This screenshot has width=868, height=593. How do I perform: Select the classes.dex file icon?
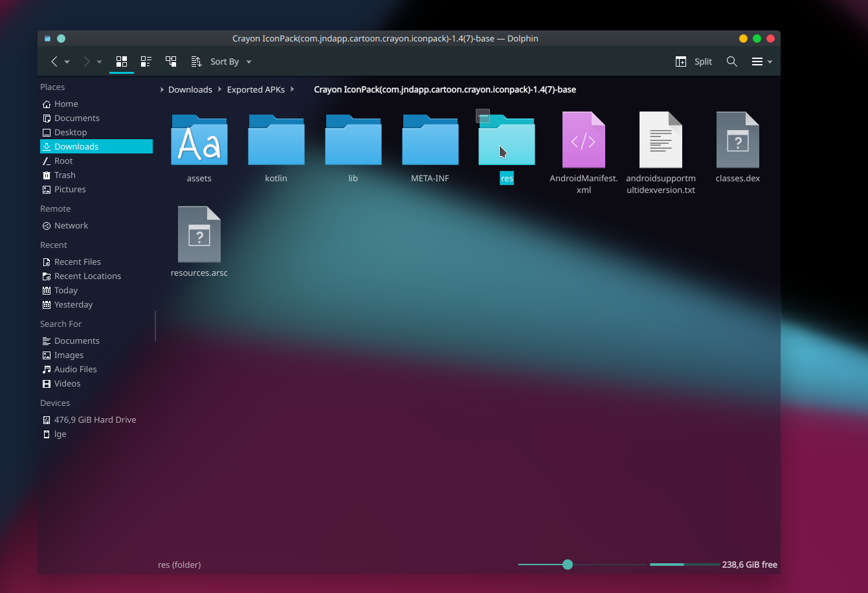pyautogui.click(x=738, y=139)
